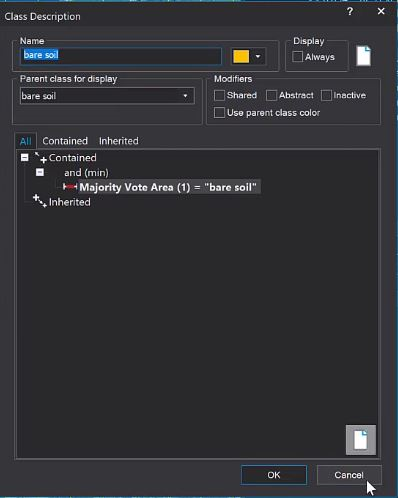
Task: Click the red membership function icon
Action: click(x=70, y=187)
